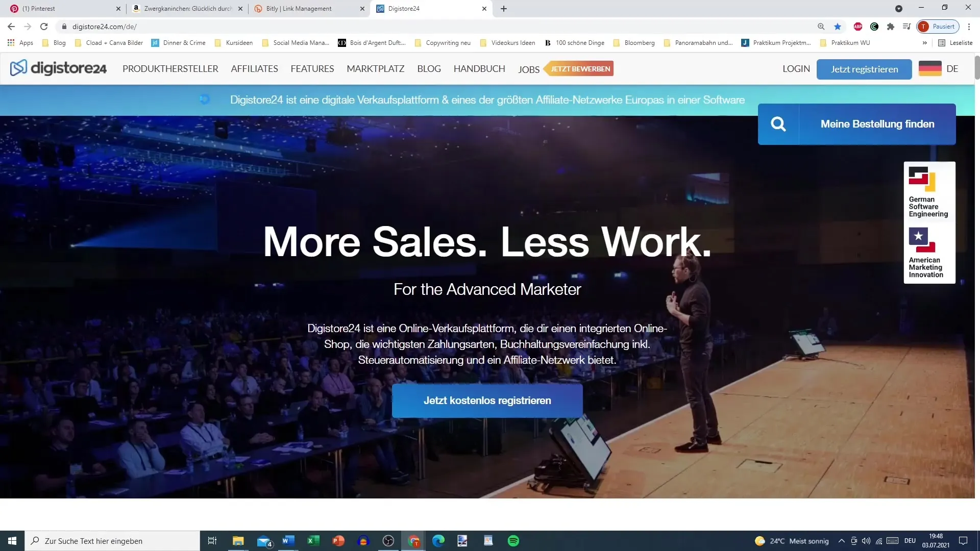This screenshot has height=551, width=980.
Task: Select the Zwergkaninchen browser tab
Action: coord(185,9)
